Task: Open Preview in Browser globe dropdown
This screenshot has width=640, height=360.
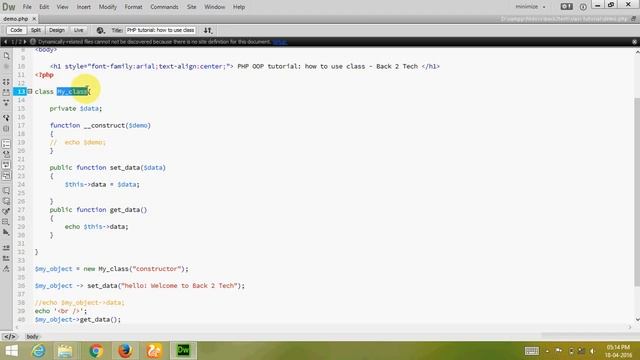Action: pos(100,30)
